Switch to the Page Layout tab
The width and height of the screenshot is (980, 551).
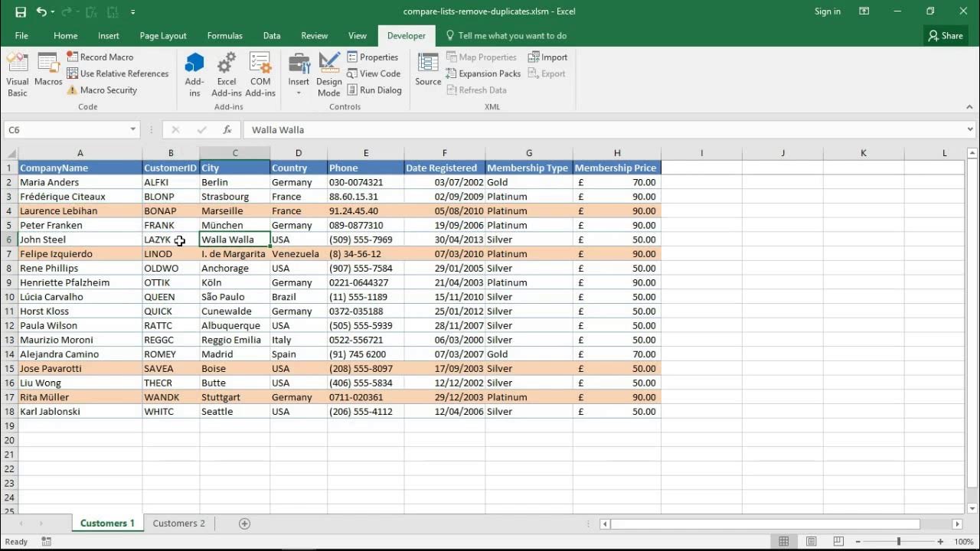tap(163, 36)
